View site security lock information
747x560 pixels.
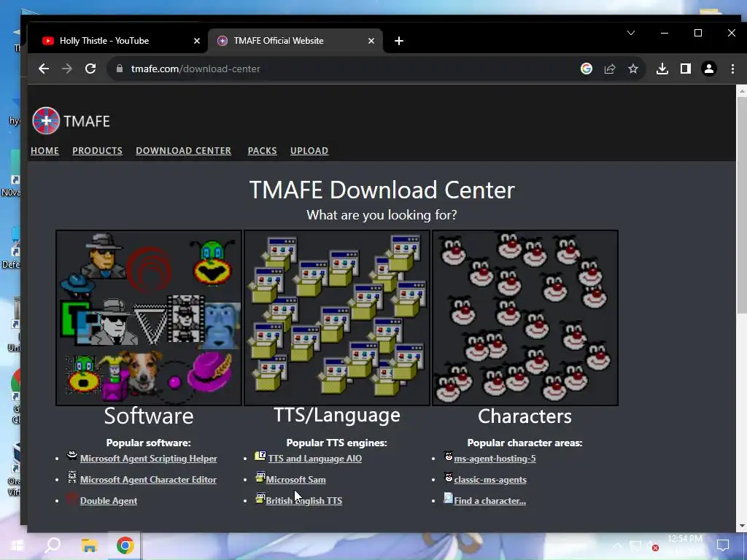(x=120, y=69)
